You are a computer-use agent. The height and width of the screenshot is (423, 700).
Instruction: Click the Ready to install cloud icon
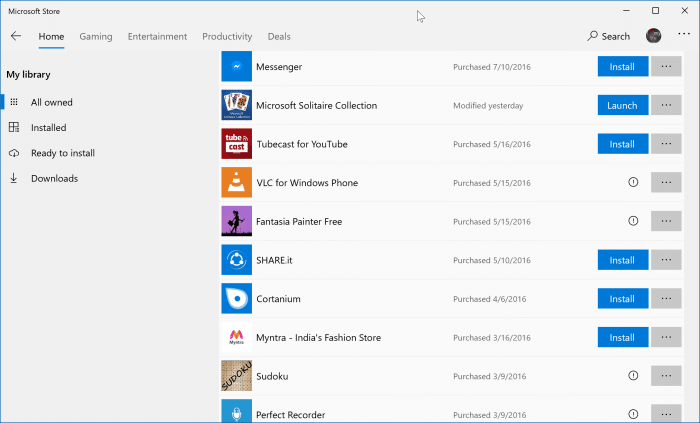pos(14,153)
